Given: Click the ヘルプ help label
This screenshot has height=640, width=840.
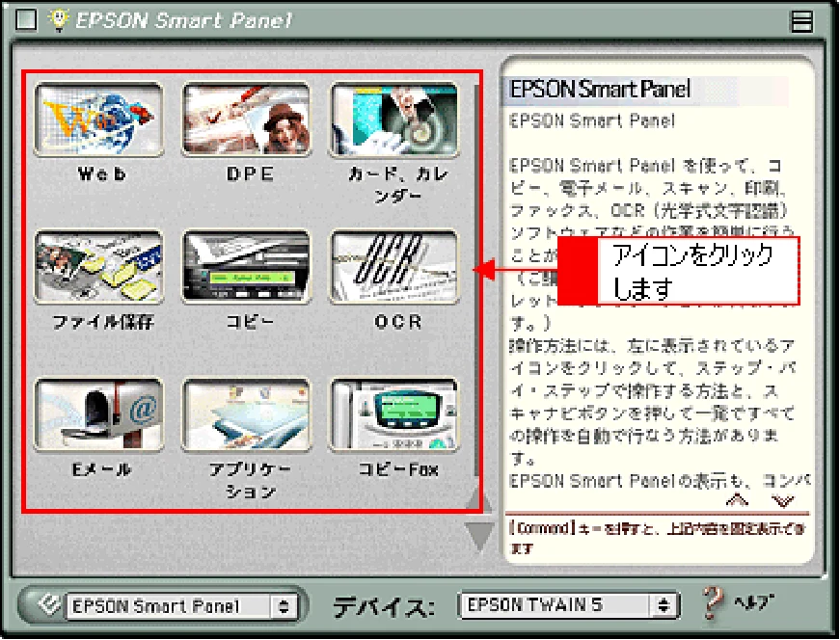Looking at the screenshot, I should pos(755,602).
